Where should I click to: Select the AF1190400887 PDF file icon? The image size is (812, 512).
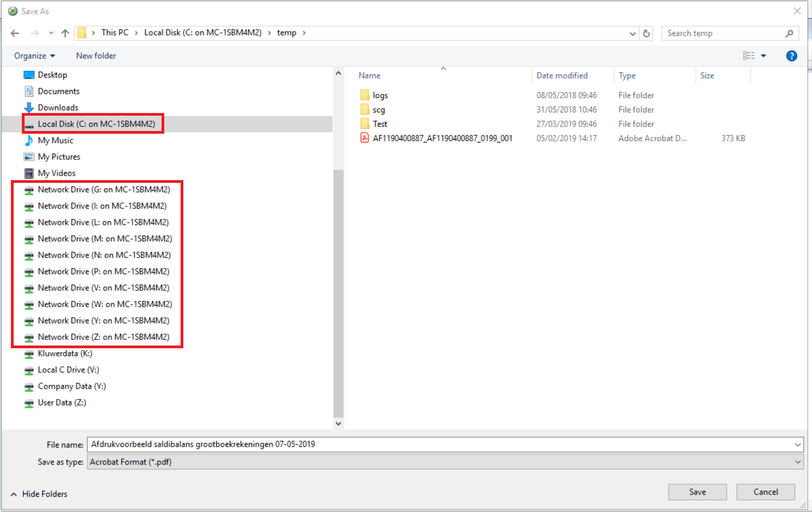365,138
